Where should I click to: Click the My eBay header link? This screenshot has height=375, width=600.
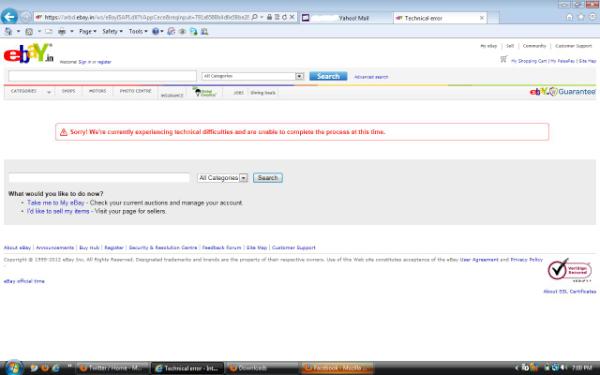point(489,46)
